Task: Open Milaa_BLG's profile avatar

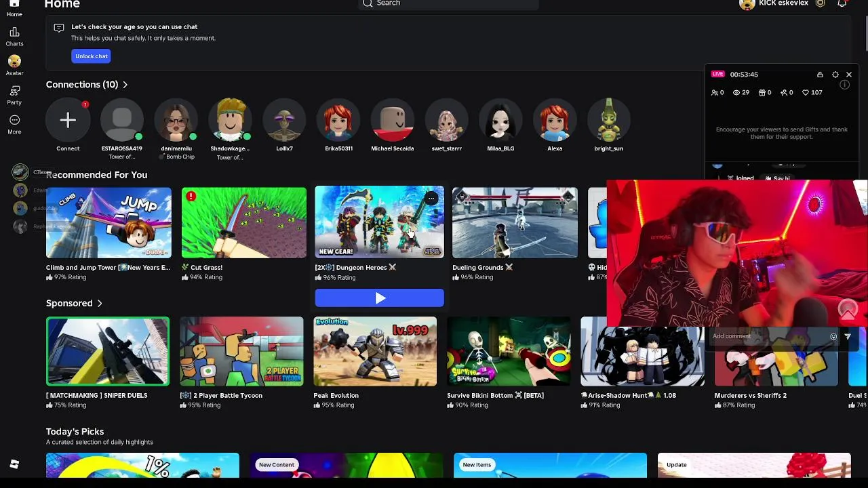Action: pos(500,121)
